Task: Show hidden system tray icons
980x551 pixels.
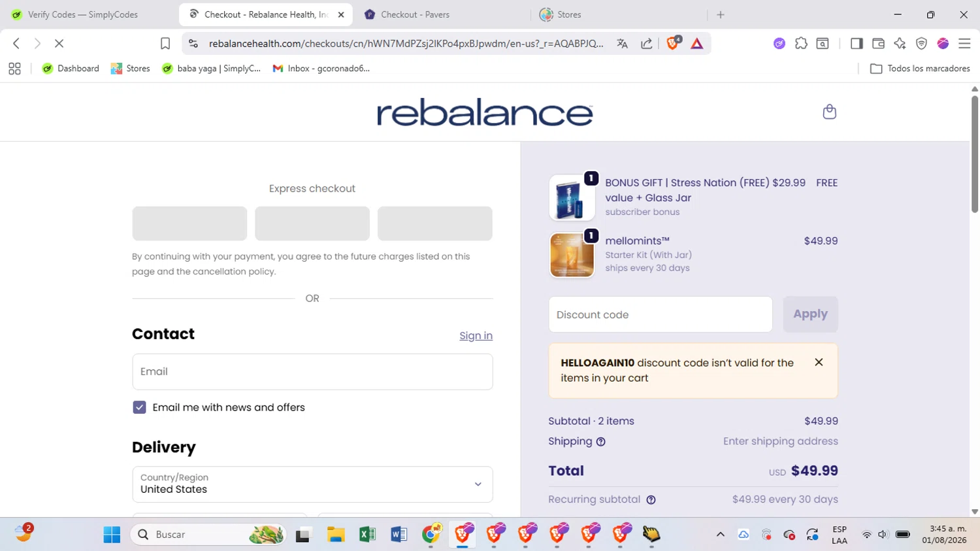Action: (721, 535)
